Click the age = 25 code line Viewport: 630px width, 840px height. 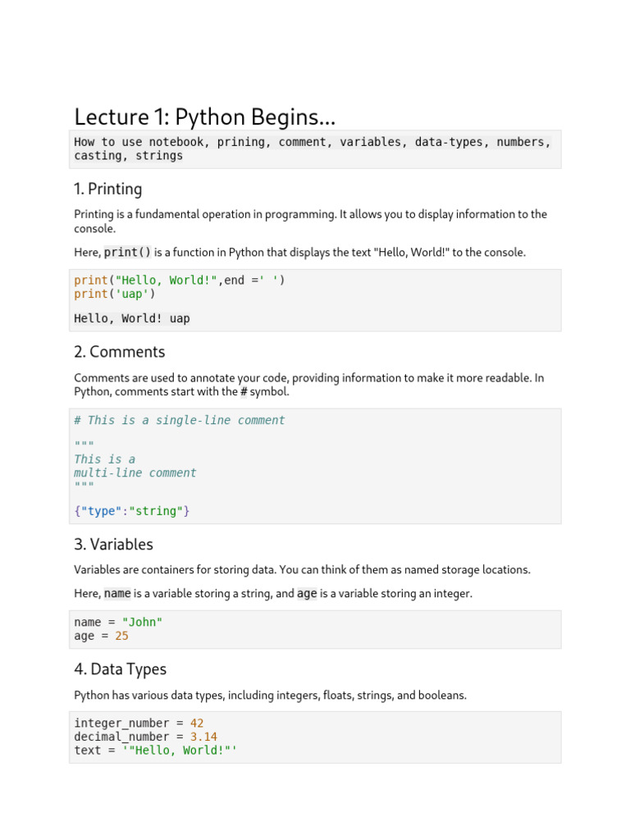[x=101, y=636]
